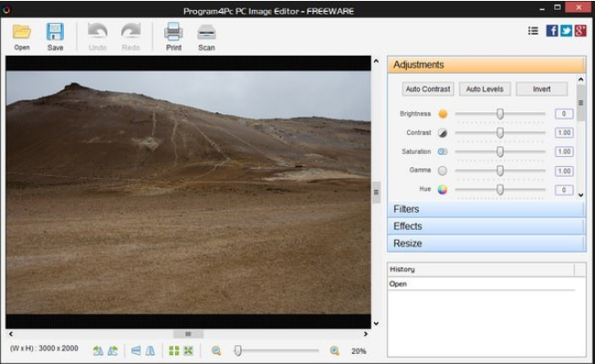
Task: Click the canvas vertical scrollbar up arrow
Action: 376,60
